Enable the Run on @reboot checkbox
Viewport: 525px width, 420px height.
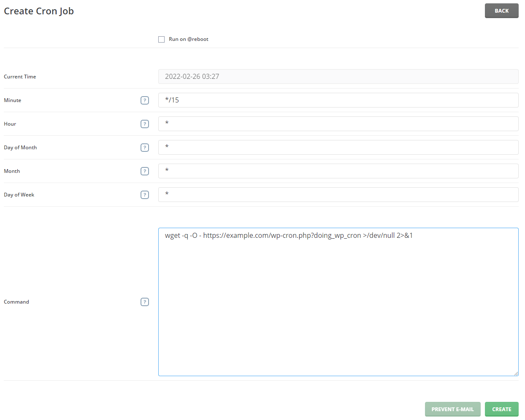[x=161, y=39]
